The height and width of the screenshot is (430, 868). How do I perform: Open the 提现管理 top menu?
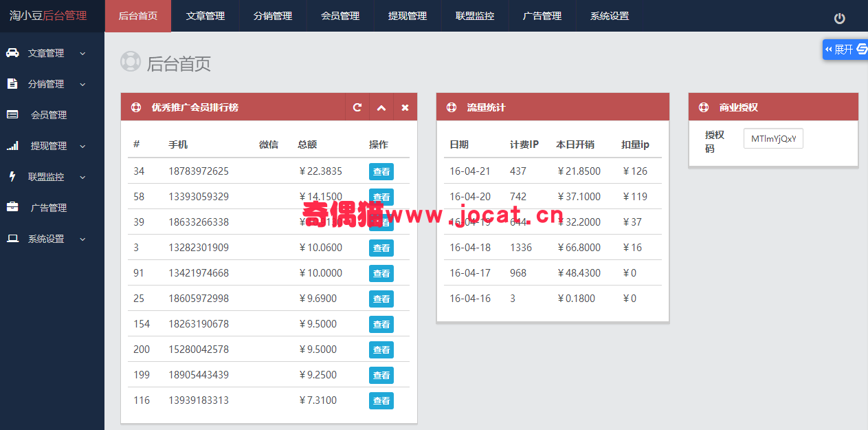pyautogui.click(x=408, y=16)
